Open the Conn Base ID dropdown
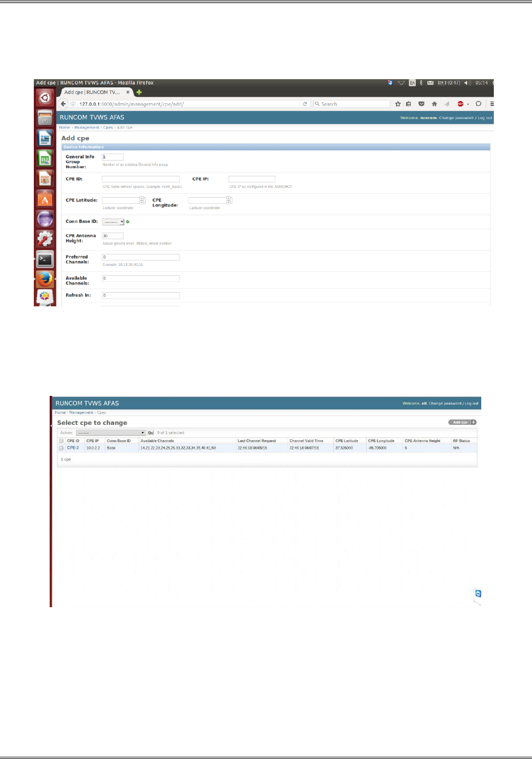This screenshot has height=759, width=532. click(x=113, y=222)
